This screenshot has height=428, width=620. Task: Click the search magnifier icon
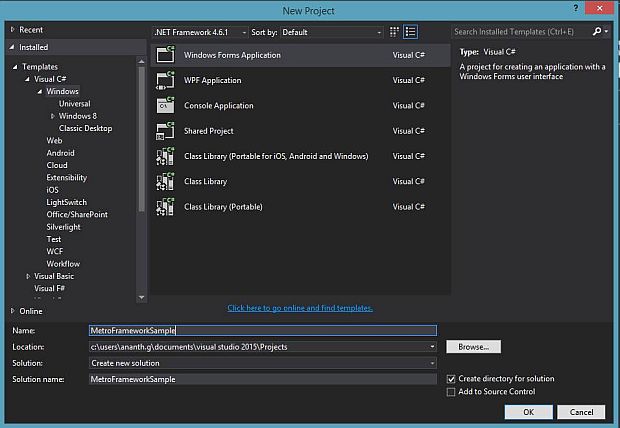click(x=597, y=32)
